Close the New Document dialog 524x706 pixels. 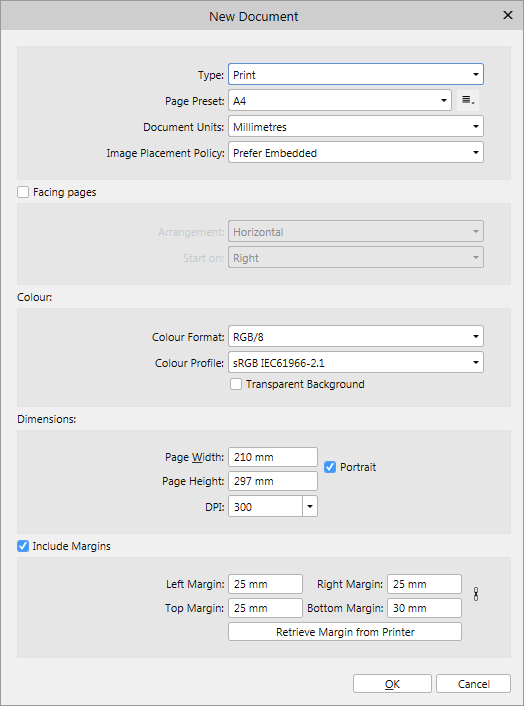[508, 15]
